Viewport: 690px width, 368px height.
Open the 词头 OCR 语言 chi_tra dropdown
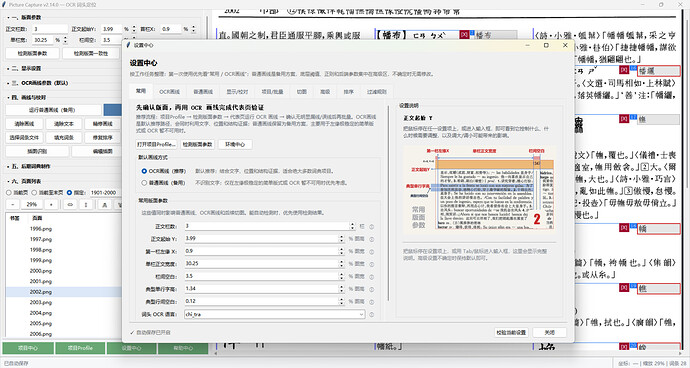(x=275, y=314)
